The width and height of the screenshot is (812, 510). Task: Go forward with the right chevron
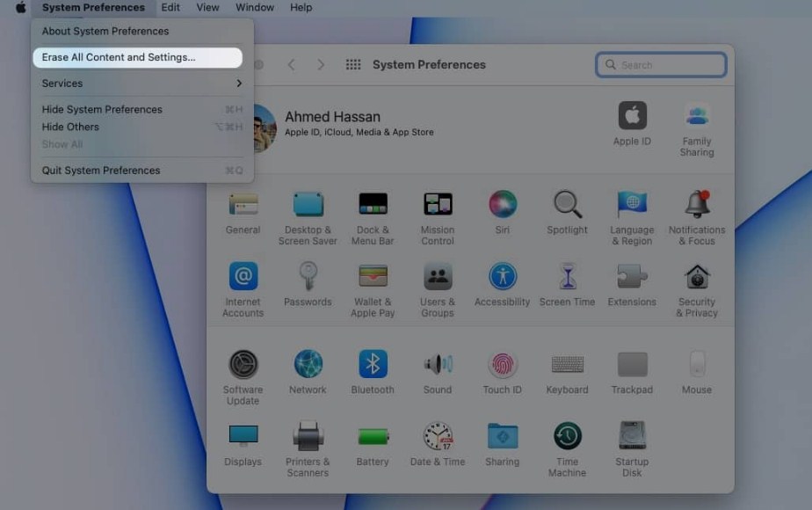point(321,65)
